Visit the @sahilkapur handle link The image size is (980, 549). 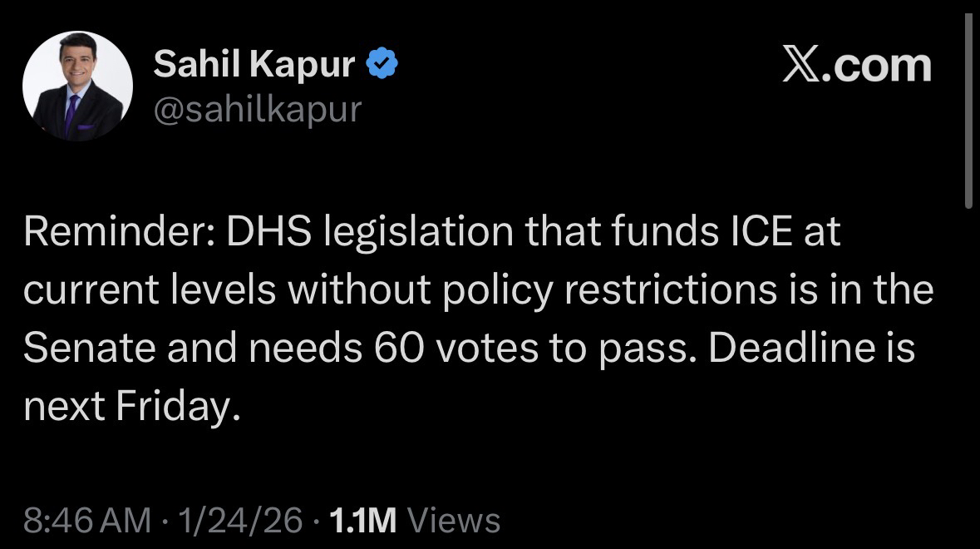point(257,108)
